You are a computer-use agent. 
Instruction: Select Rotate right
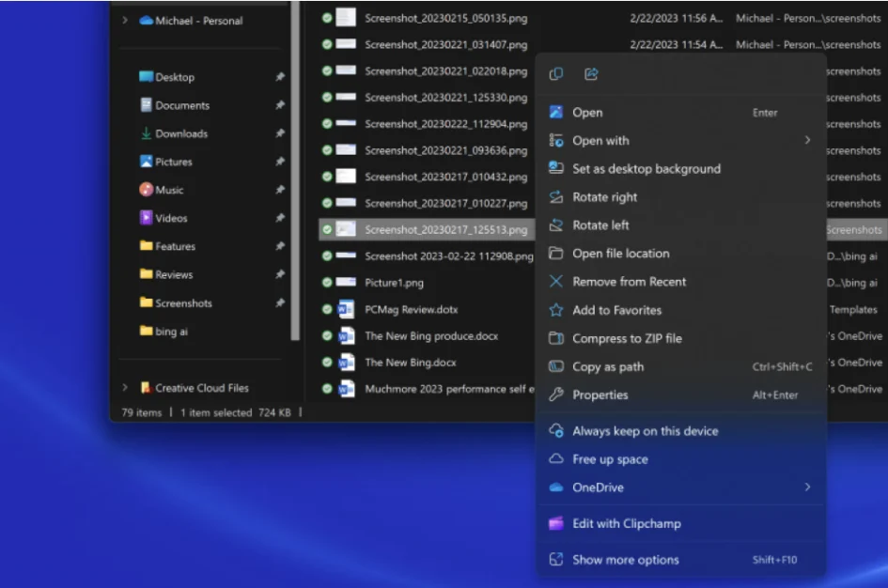680,197
